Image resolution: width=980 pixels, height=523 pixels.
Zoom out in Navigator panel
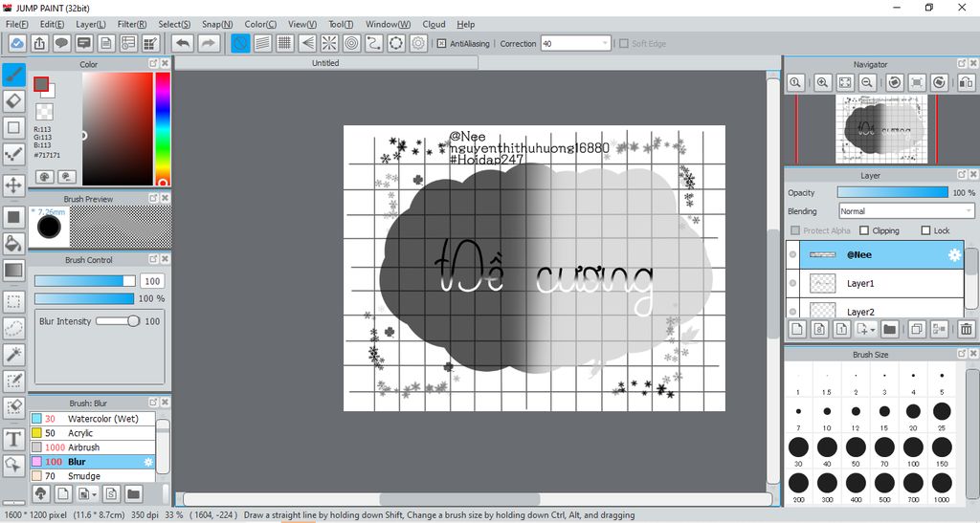point(867,82)
